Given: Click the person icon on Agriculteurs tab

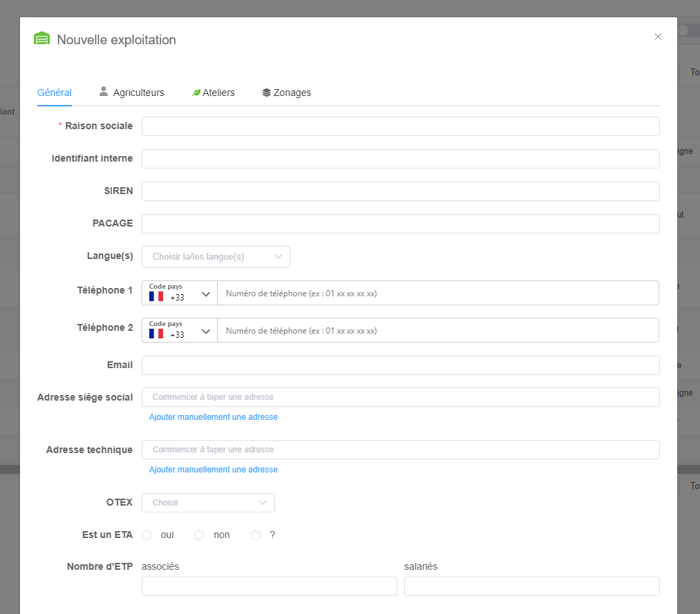Looking at the screenshot, I should pyautogui.click(x=104, y=91).
